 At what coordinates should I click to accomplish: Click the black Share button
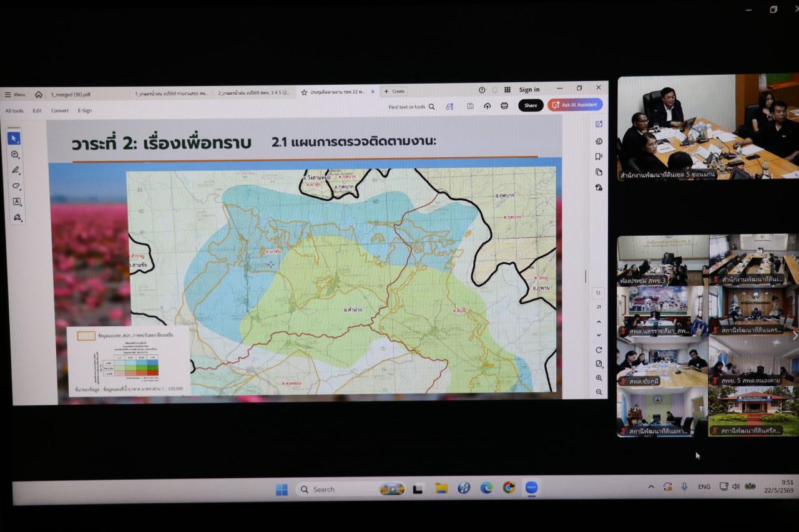click(531, 105)
